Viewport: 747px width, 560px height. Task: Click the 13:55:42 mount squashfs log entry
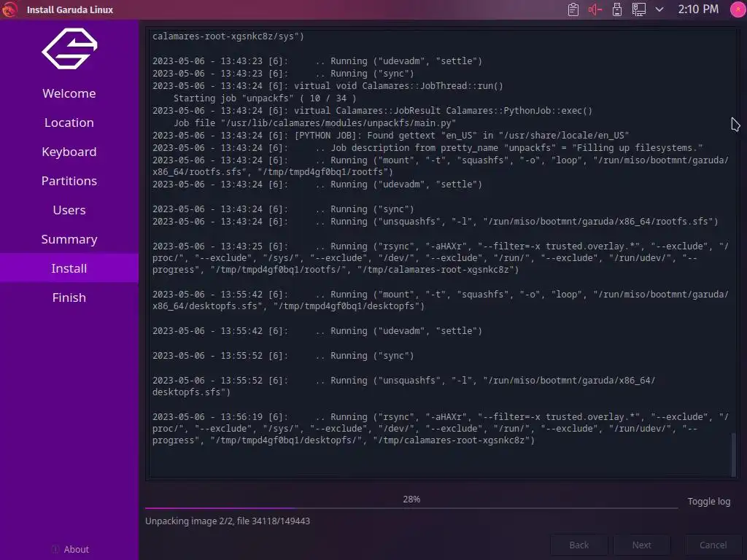pos(440,300)
